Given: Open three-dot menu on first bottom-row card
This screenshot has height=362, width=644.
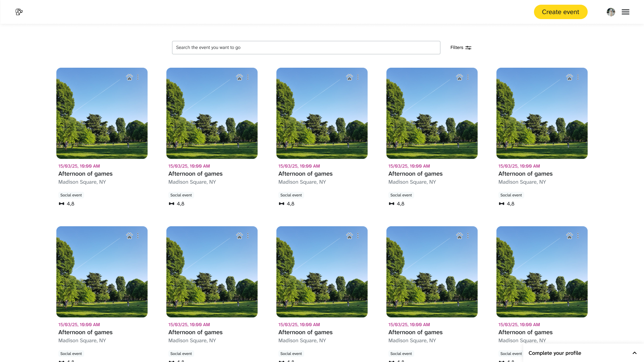Looking at the screenshot, I should [138, 236].
